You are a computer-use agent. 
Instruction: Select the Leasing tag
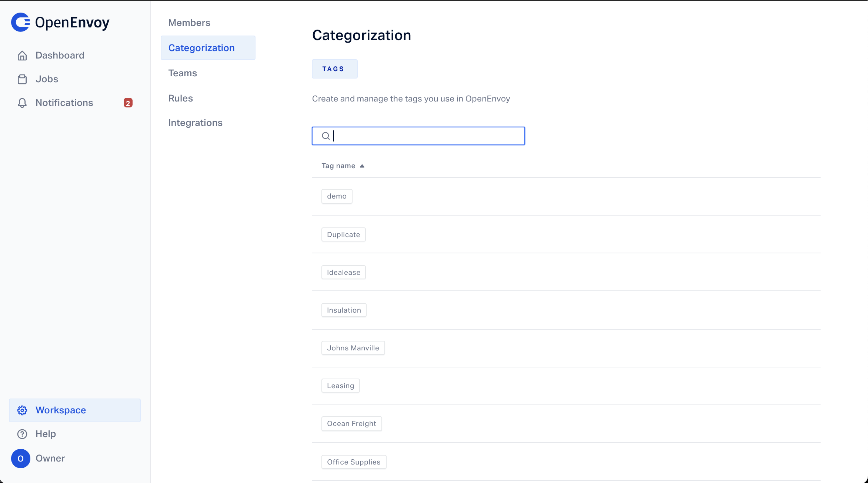tap(341, 386)
